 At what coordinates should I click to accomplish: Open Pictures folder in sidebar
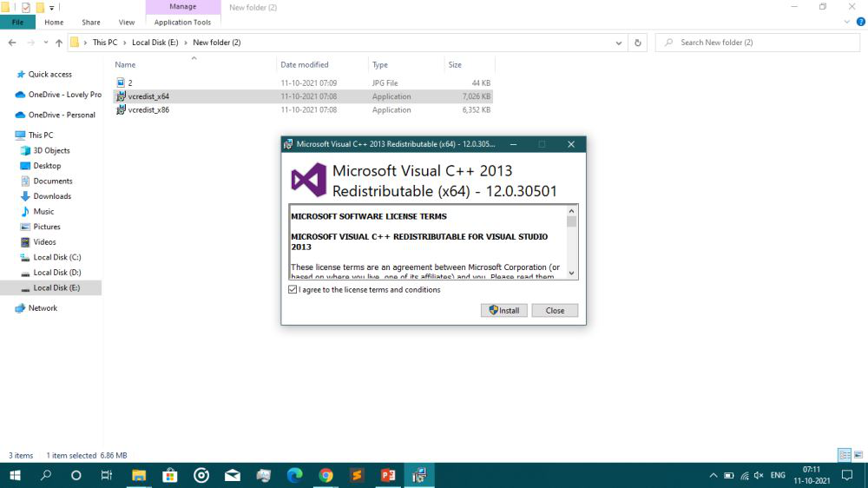[x=40, y=227]
